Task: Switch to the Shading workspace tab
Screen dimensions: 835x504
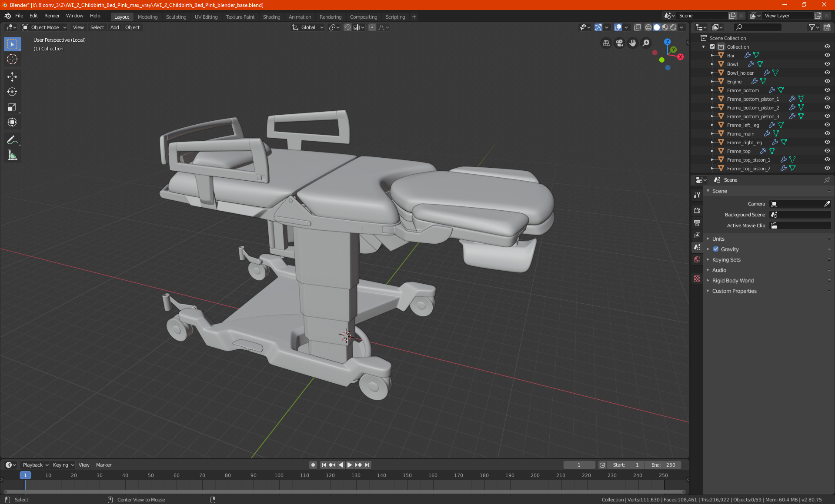Action: pyautogui.click(x=271, y=17)
